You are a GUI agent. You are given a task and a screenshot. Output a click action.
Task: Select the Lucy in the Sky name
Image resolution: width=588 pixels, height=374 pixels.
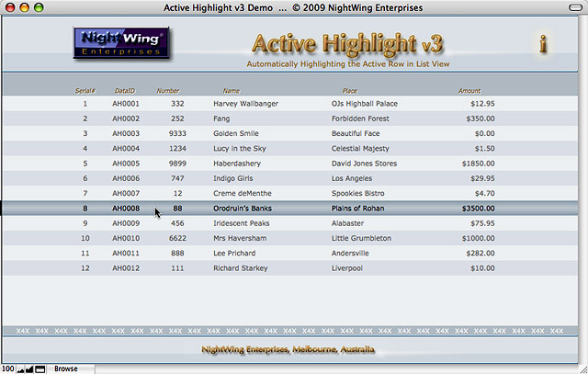pos(240,149)
